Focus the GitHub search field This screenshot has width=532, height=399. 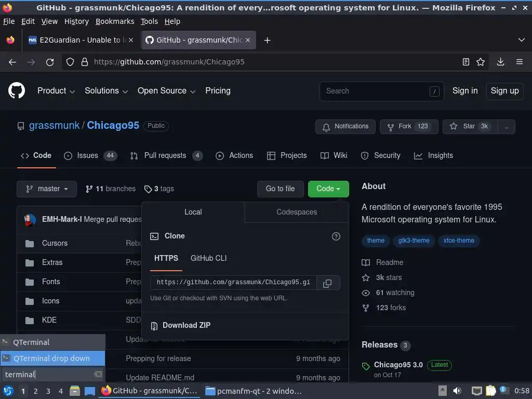click(x=382, y=91)
